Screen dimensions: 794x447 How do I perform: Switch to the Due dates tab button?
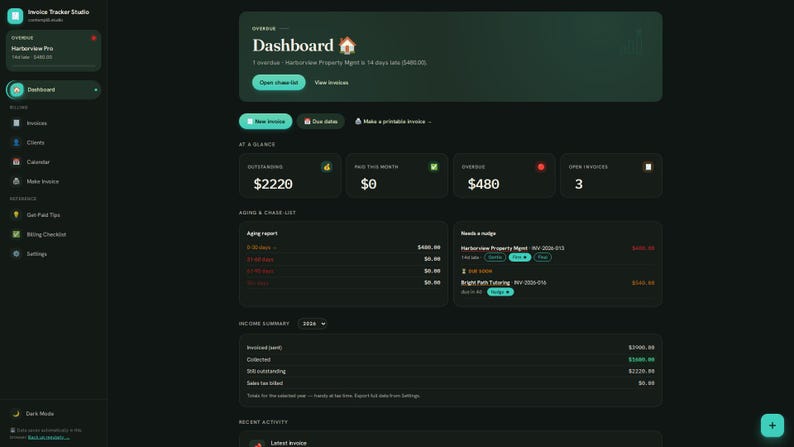(321, 121)
